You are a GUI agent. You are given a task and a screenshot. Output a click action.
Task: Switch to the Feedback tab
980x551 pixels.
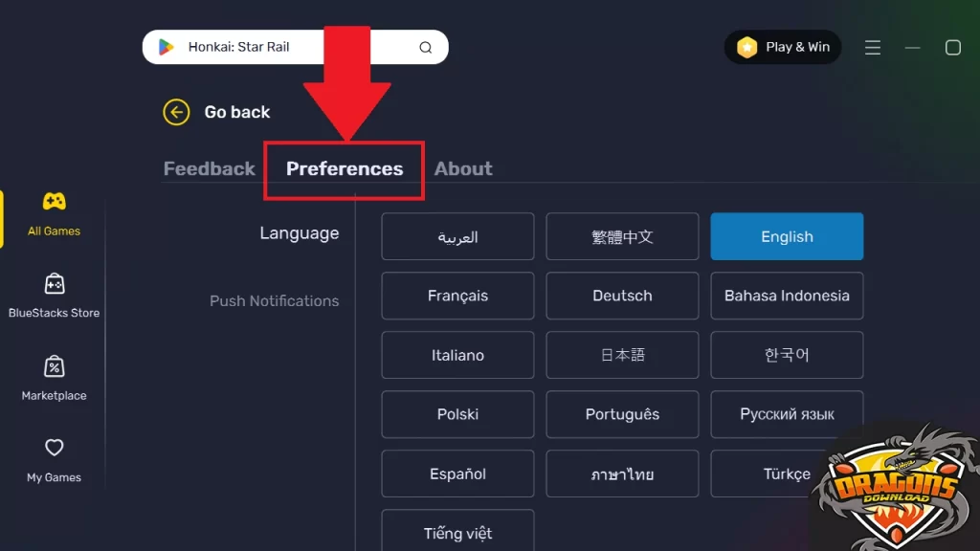[209, 168]
